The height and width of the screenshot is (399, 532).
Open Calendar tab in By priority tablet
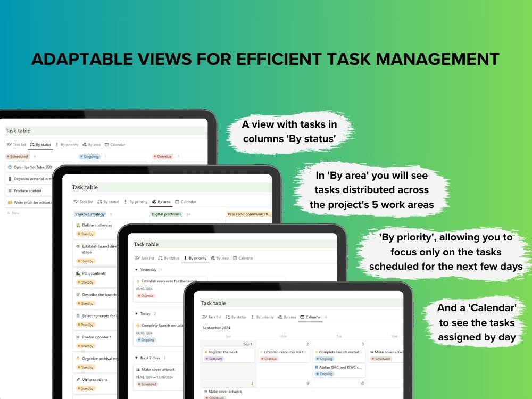pos(243,258)
